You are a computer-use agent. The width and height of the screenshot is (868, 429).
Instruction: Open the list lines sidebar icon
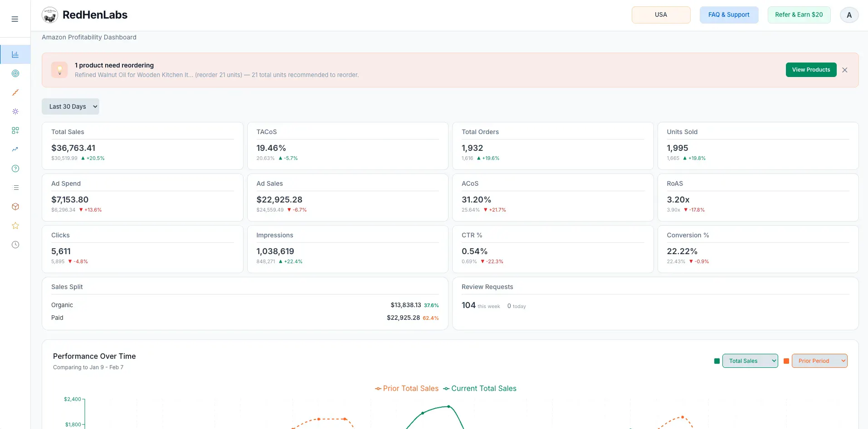point(15,188)
